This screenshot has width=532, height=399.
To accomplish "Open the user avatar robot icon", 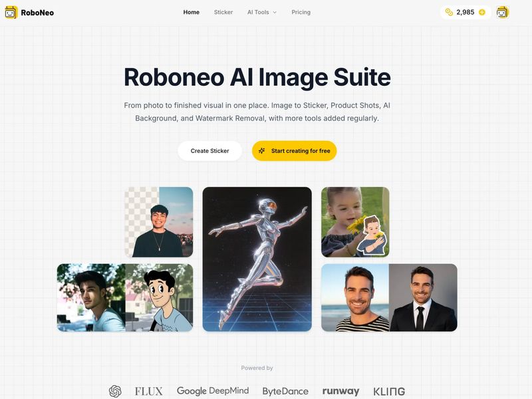I will 503,12.
